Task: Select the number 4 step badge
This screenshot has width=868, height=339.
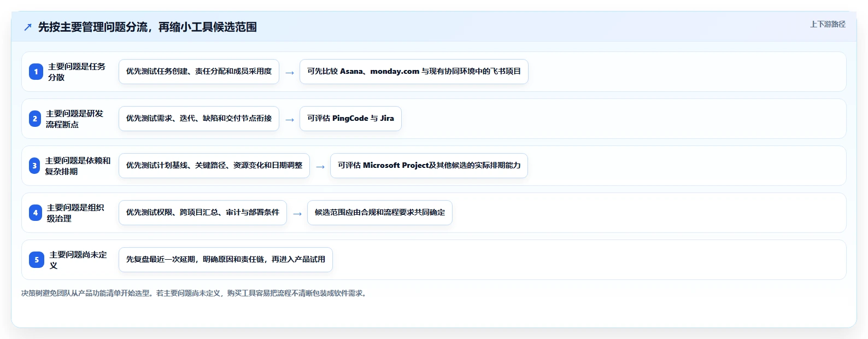Action: (36, 213)
